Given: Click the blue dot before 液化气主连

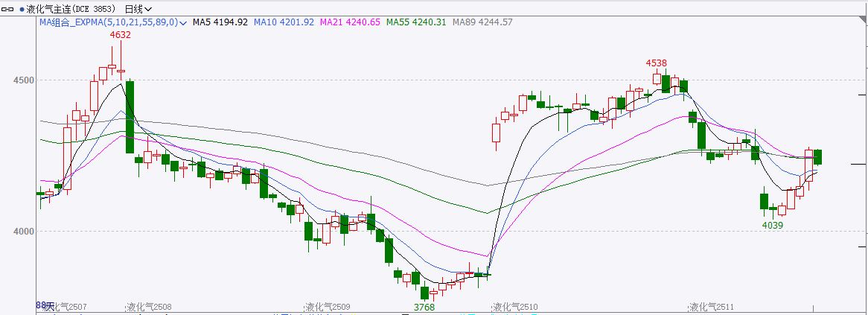Looking at the screenshot, I should [x=22, y=9].
